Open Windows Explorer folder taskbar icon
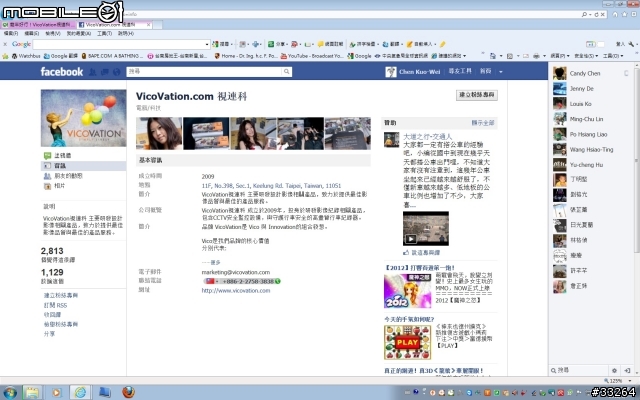Screen dimensions: 640x400 32,393
